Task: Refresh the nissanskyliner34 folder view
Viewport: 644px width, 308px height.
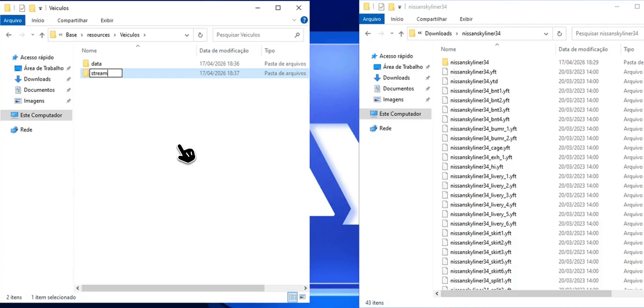Action: (559, 34)
